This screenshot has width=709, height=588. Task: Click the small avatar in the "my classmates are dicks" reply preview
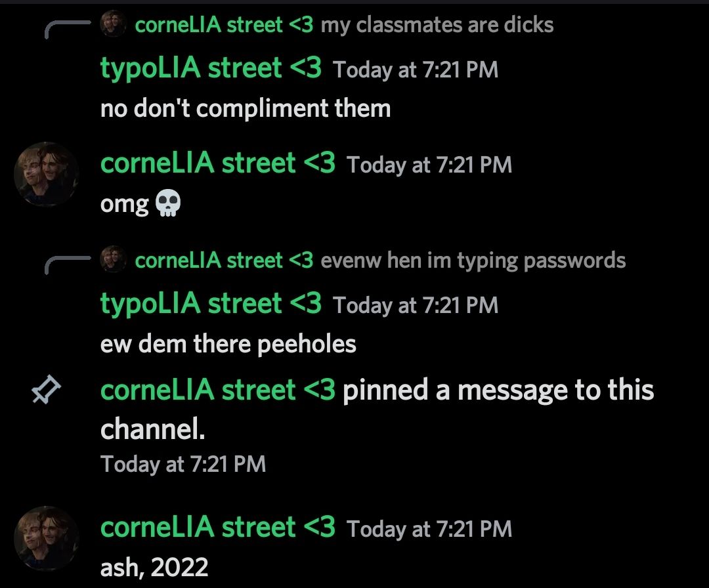click(x=113, y=24)
